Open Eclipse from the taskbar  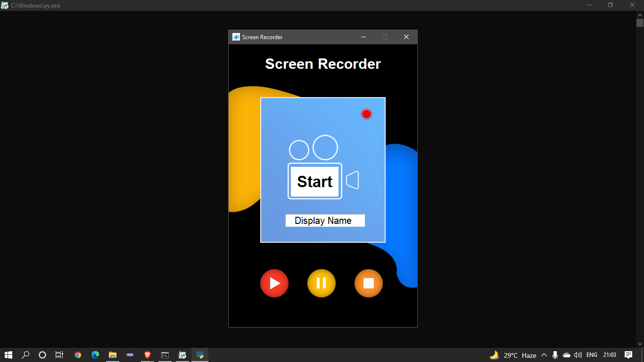pyautogui.click(x=130, y=355)
